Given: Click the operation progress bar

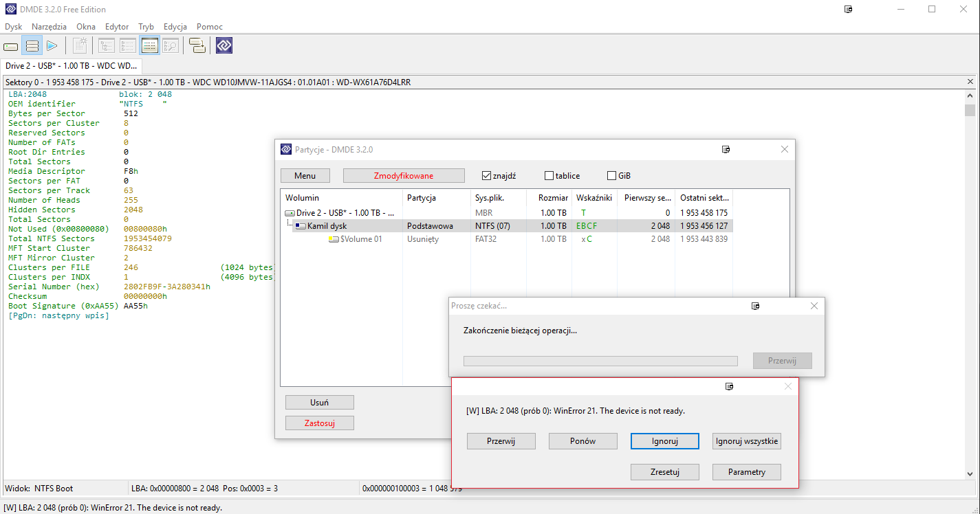Looking at the screenshot, I should pyautogui.click(x=600, y=361).
